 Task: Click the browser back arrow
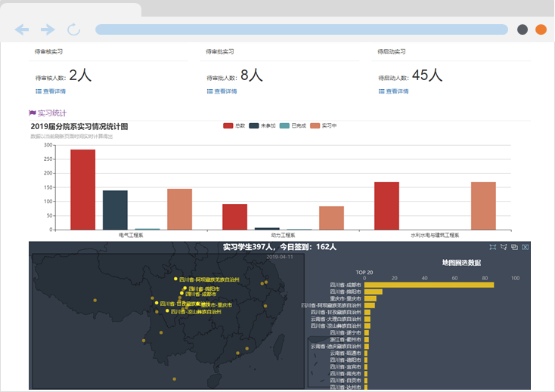point(22,29)
